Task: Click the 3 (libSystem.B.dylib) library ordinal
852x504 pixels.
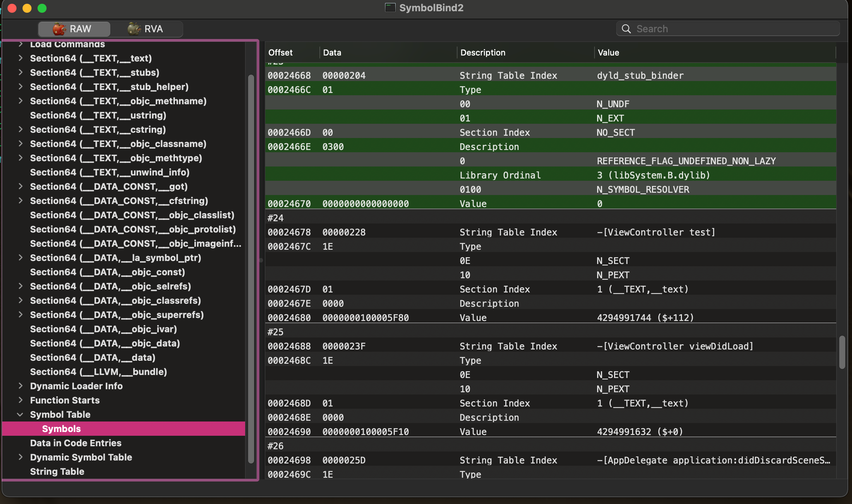Action: [x=653, y=175]
